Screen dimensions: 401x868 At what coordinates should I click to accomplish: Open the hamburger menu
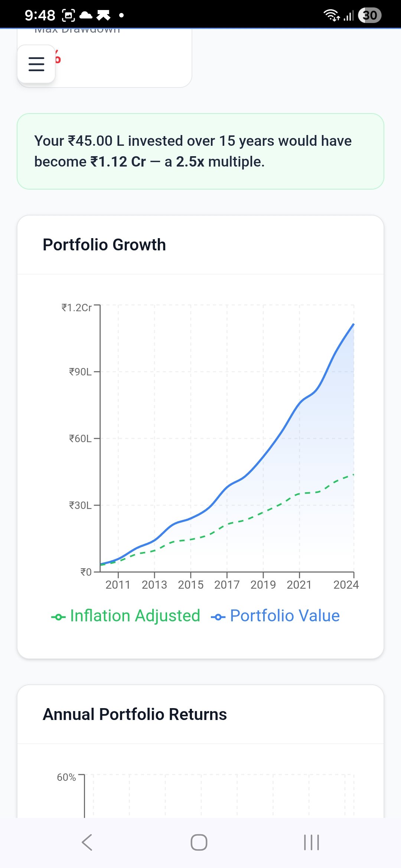(x=36, y=64)
